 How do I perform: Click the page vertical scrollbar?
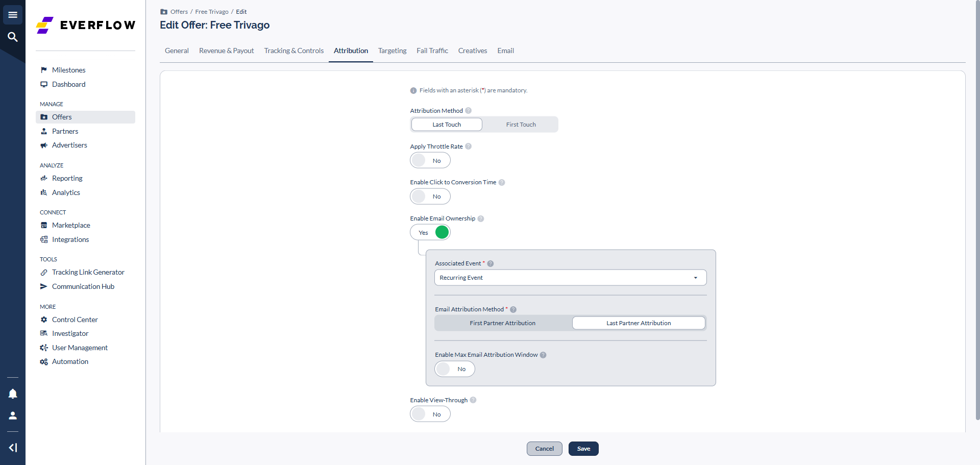[x=977, y=209]
